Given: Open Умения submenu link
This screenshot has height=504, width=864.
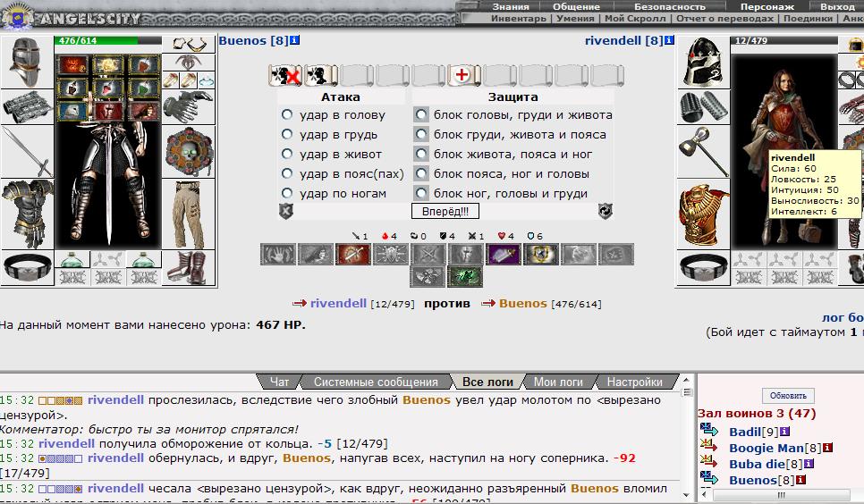Looking at the screenshot, I should tap(575, 18).
